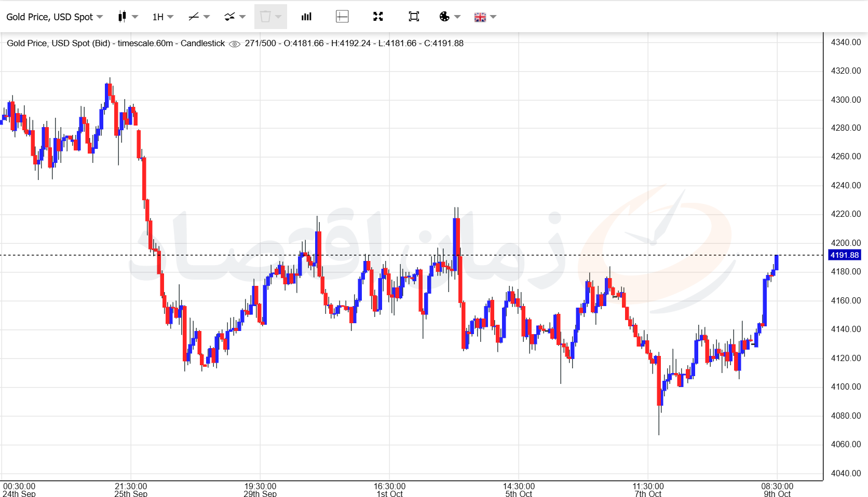Enable the crosshair cursor tool
Viewport: 868px width, 497px height.
click(x=342, y=17)
